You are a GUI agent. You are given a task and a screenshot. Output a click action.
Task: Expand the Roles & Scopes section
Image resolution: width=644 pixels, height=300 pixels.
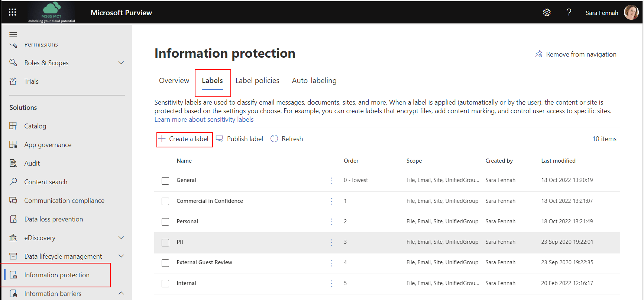pos(121,63)
